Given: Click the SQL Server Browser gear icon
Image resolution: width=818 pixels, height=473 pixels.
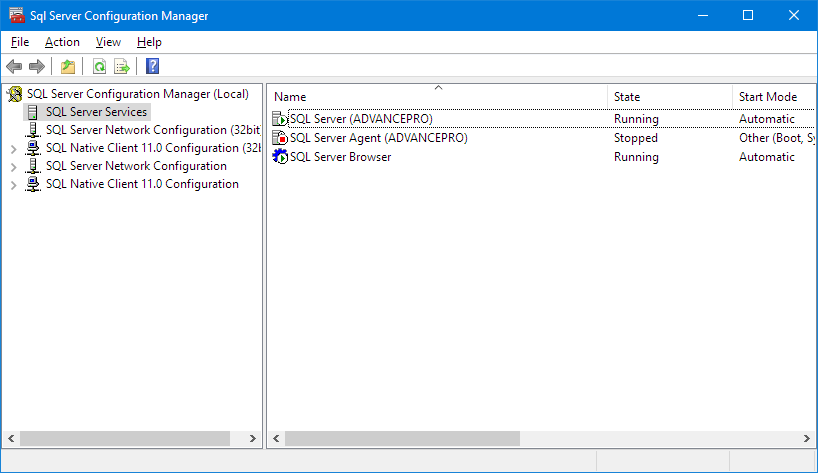Looking at the screenshot, I should coord(280,157).
